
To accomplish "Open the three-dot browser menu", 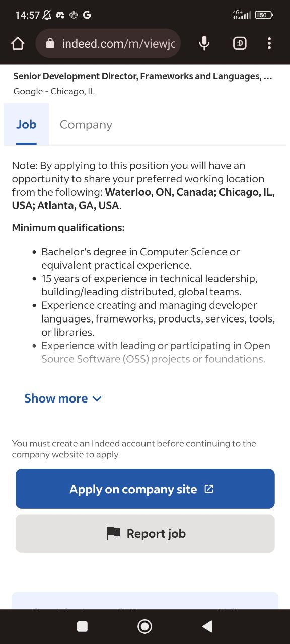I will pos(269,44).
